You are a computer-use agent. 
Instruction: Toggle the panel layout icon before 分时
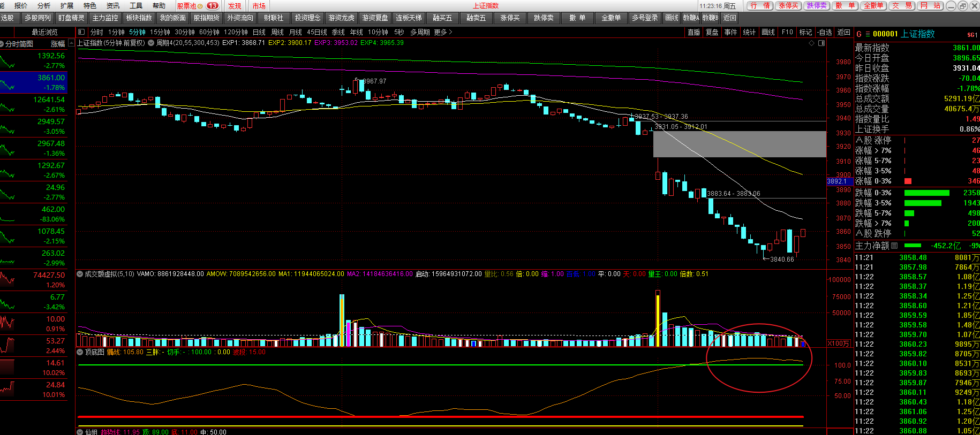(81, 32)
